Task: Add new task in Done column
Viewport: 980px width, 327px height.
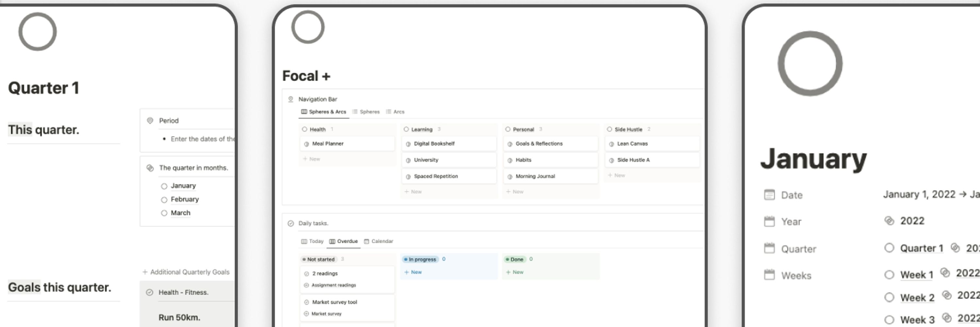Action: [515, 272]
